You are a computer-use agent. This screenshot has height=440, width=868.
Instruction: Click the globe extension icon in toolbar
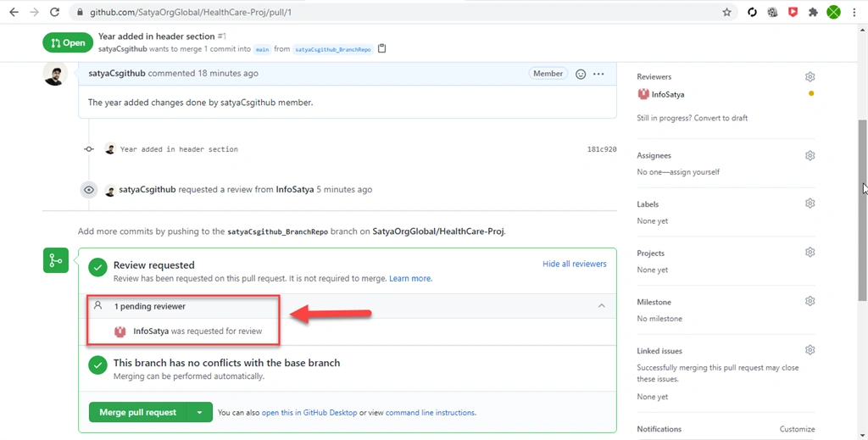click(x=772, y=12)
